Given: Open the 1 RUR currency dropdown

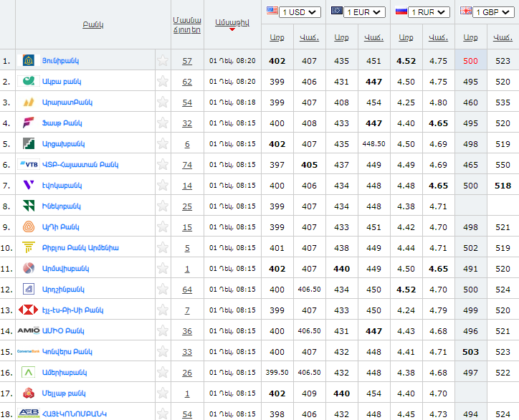Looking at the screenshot, I should pyautogui.click(x=429, y=12).
